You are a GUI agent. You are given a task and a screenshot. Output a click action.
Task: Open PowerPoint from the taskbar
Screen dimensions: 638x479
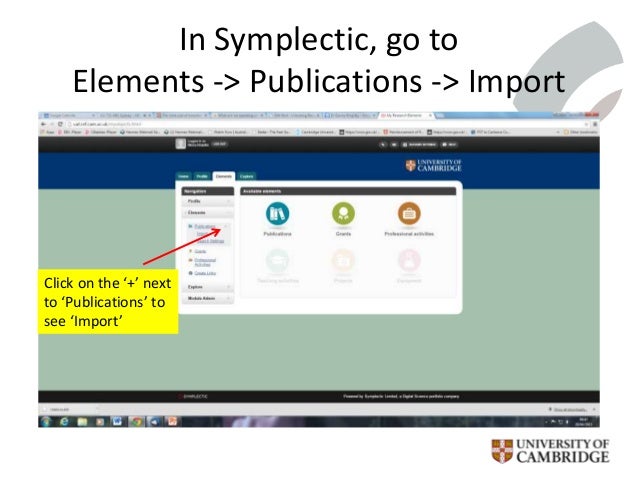tap(173, 422)
